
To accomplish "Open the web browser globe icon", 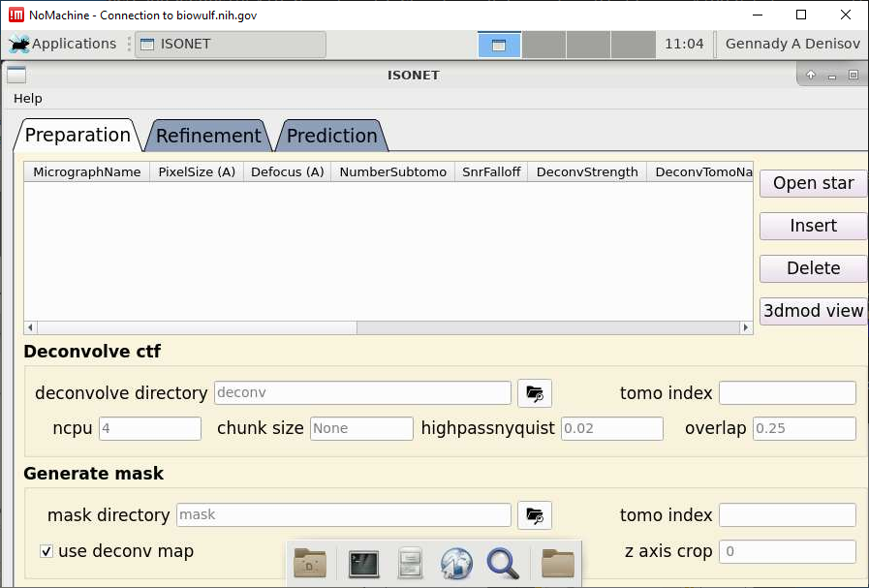I will pyautogui.click(x=456, y=564).
